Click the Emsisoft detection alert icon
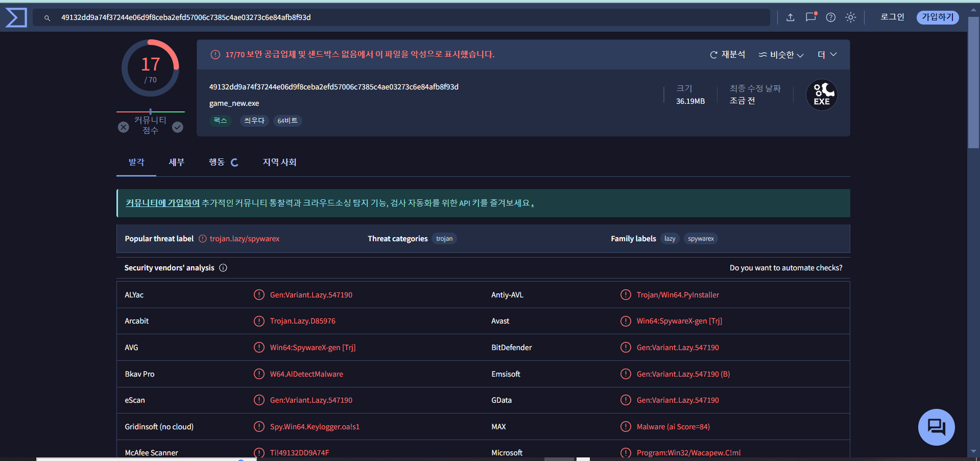Screen dimensions: 980x461 [626, 374]
